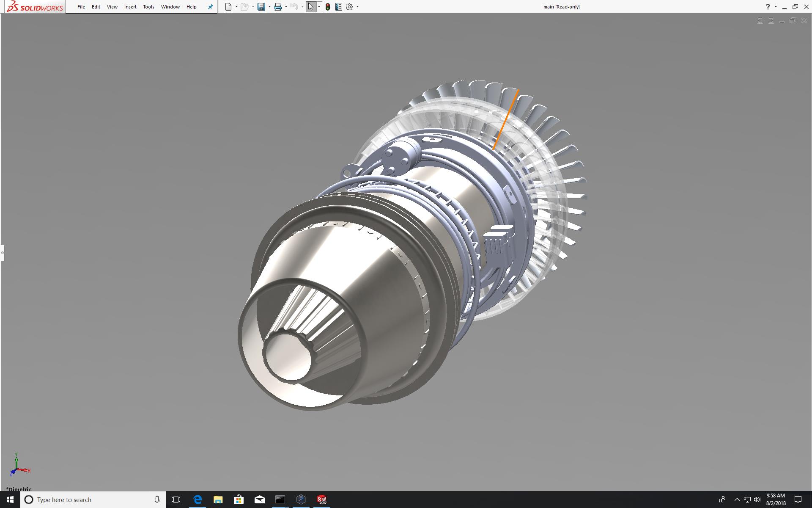Collapse the left panel in the viewport
812x508 pixels.
[760, 20]
